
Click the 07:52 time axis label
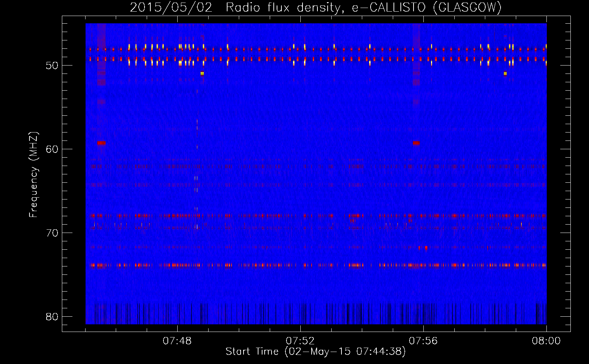pos(300,341)
